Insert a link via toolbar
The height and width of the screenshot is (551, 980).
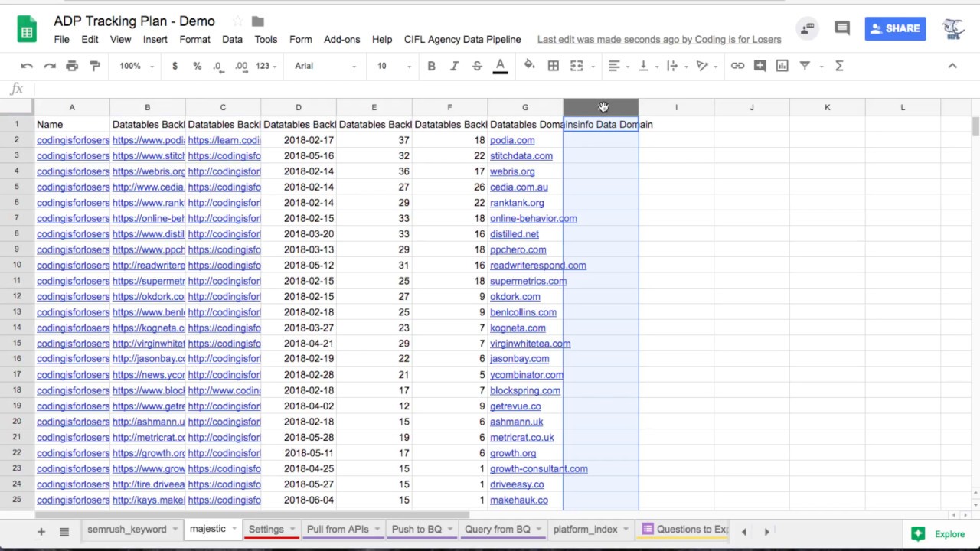pos(737,66)
